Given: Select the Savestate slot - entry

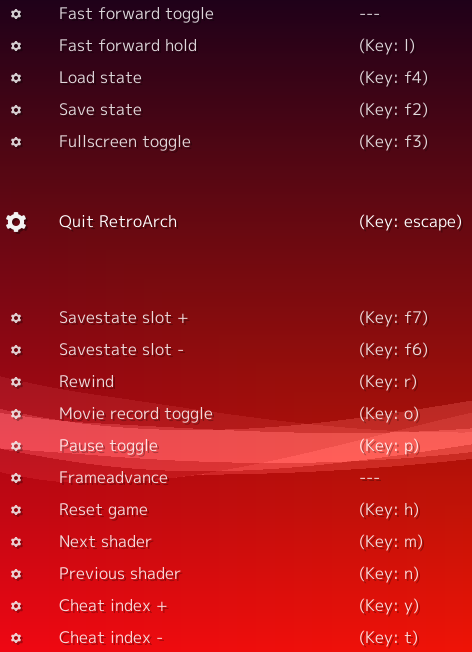Looking at the screenshot, I should click(x=236, y=350).
